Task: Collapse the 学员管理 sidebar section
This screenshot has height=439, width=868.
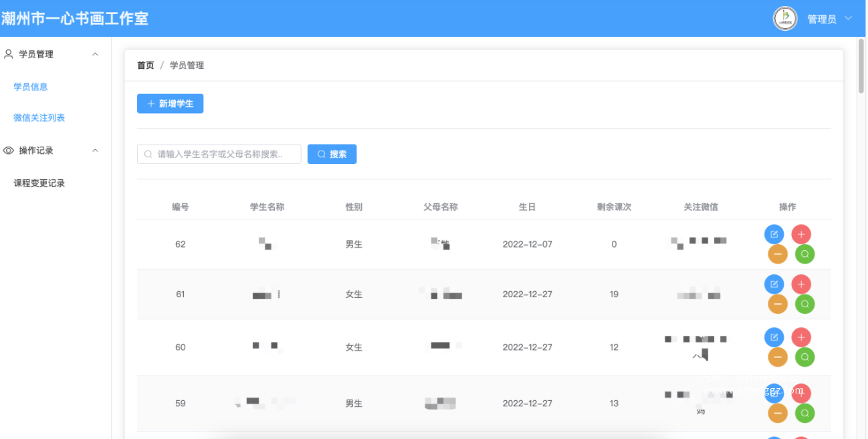Action: [x=95, y=54]
